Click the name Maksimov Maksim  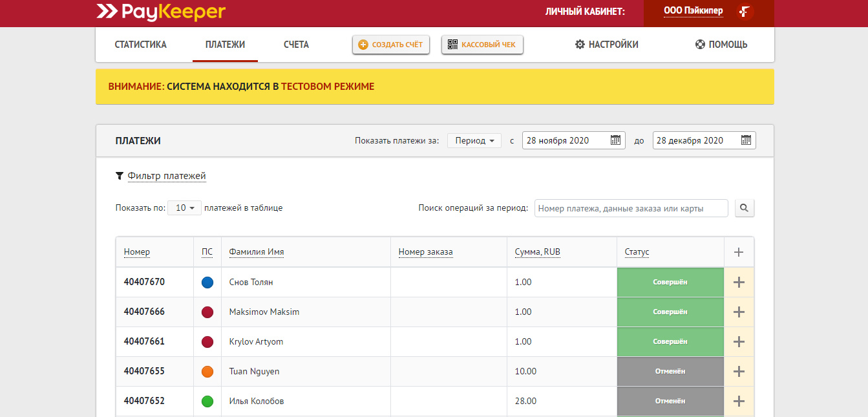tap(264, 312)
